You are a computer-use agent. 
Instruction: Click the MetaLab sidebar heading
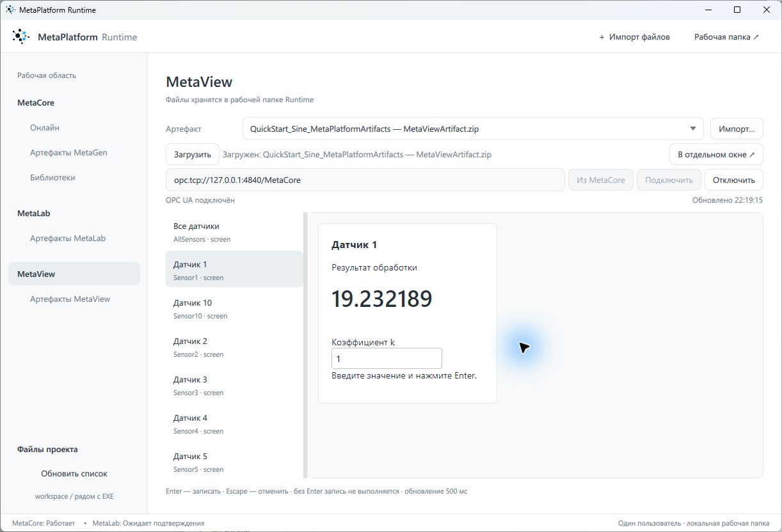coord(34,214)
